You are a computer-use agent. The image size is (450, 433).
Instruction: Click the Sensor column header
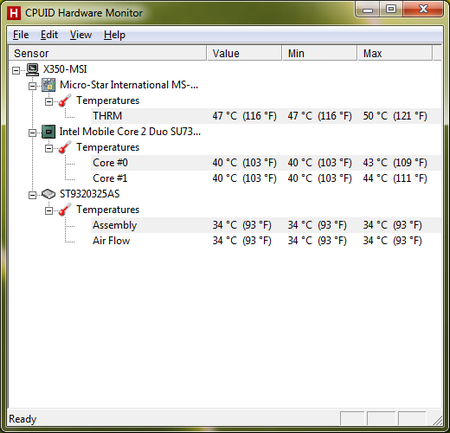(107, 53)
